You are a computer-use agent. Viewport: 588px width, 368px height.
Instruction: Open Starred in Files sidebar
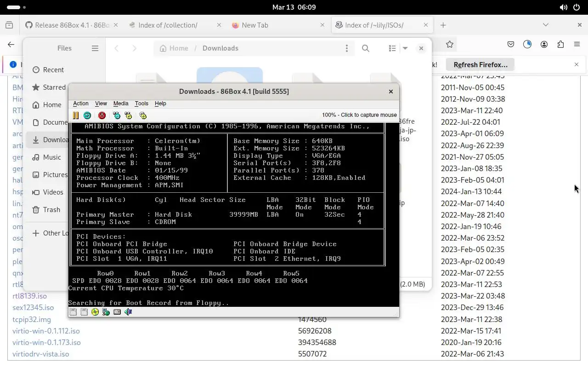[49, 87]
